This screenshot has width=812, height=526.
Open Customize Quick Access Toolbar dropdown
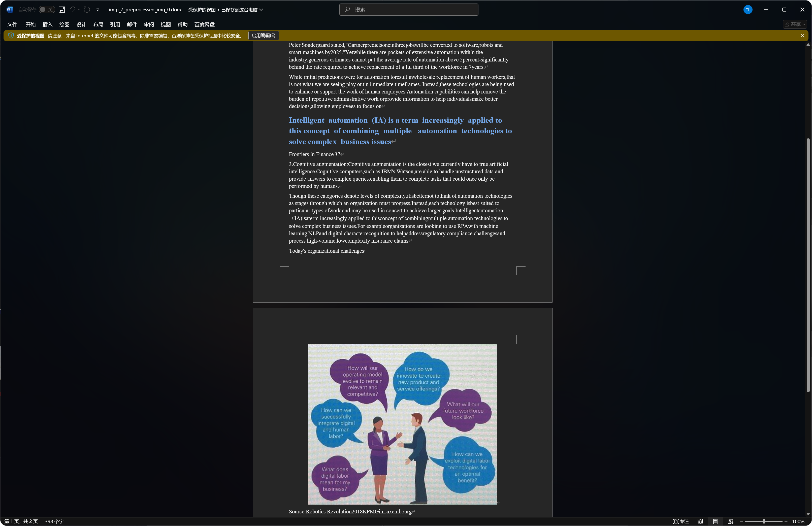[98, 10]
